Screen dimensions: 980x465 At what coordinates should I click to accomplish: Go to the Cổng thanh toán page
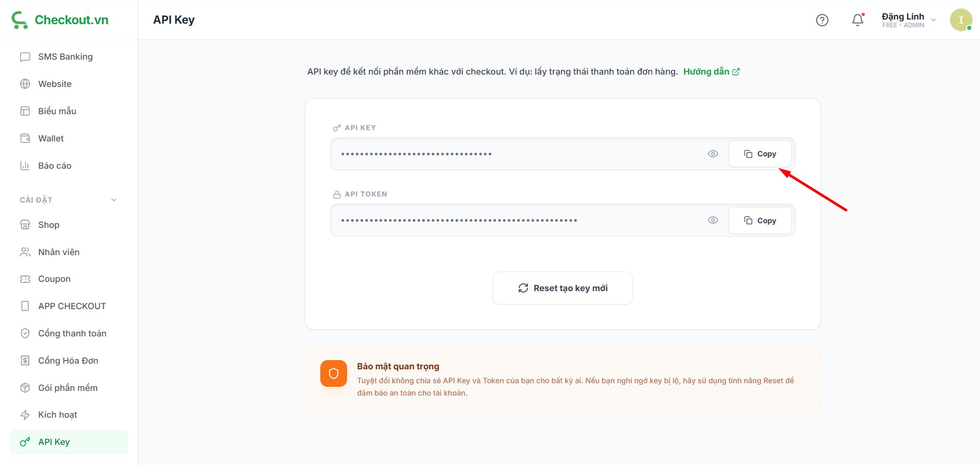click(x=72, y=333)
